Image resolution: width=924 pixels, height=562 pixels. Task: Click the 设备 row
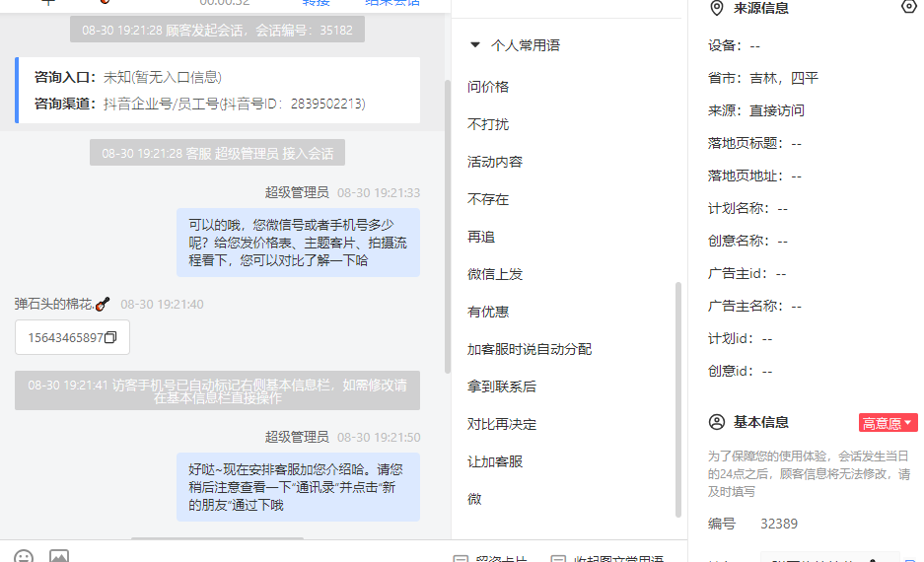coord(734,45)
